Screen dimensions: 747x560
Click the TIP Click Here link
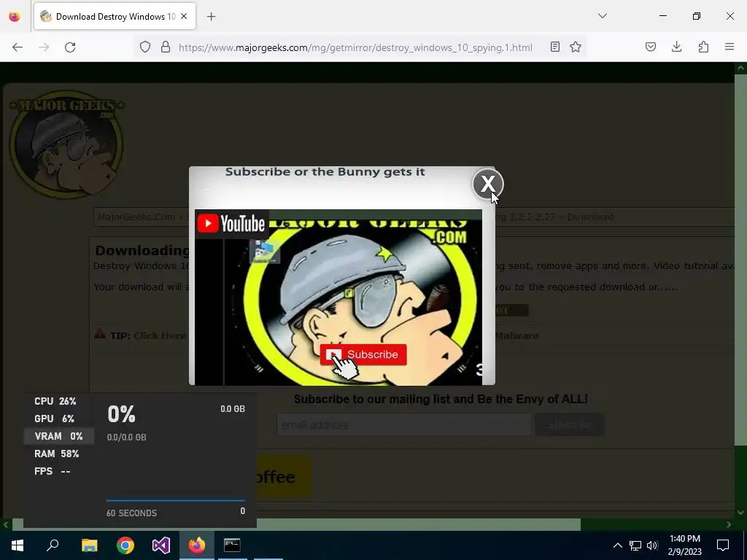click(x=160, y=335)
